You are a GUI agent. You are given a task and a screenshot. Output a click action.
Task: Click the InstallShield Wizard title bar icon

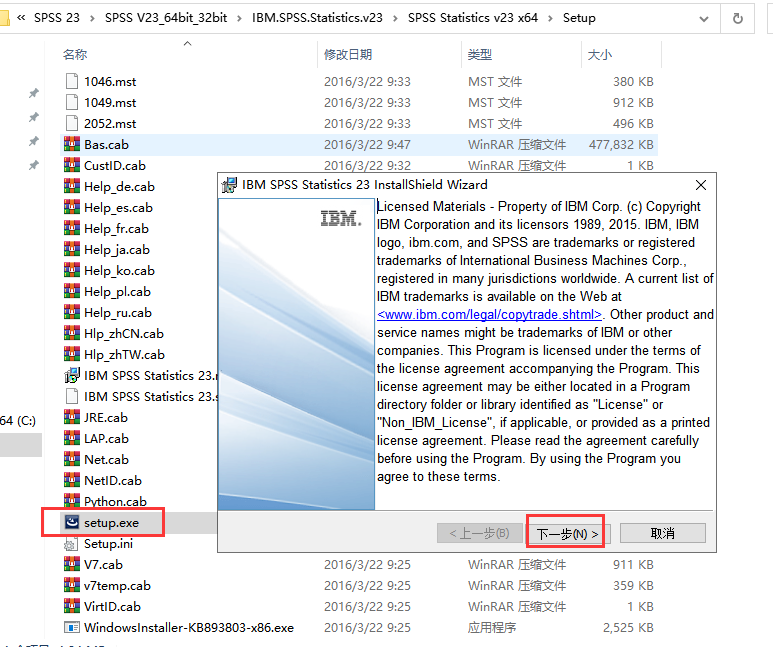pyautogui.click(x=229, y=184)
